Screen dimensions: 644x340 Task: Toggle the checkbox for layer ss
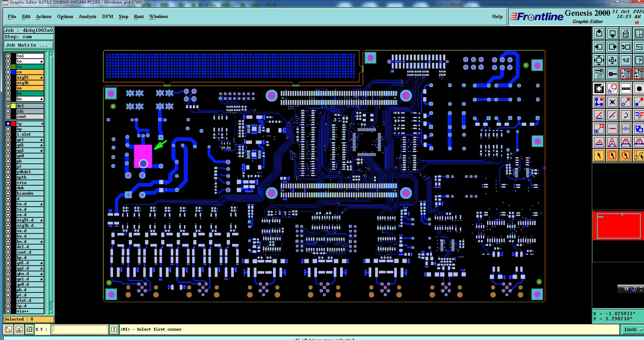click(x=8, y=88)
